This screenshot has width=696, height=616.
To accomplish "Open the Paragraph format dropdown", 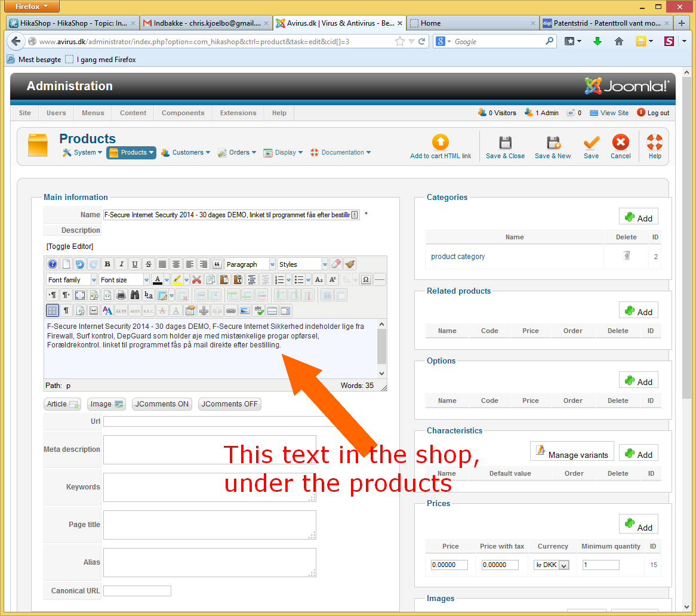I will (250, 264).
